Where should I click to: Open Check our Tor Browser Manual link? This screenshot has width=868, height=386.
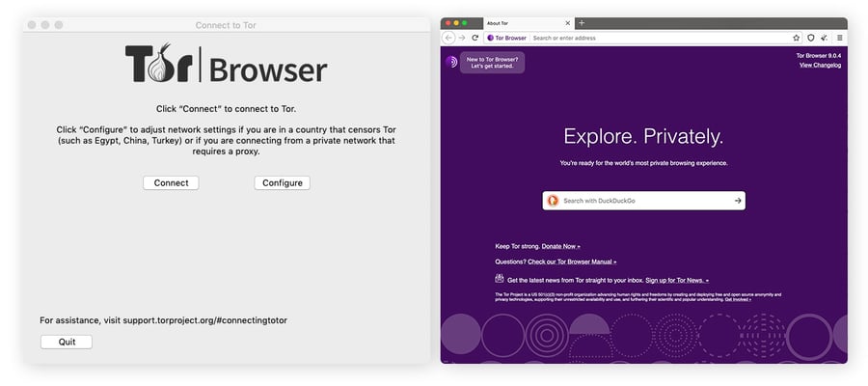point(572,262)
